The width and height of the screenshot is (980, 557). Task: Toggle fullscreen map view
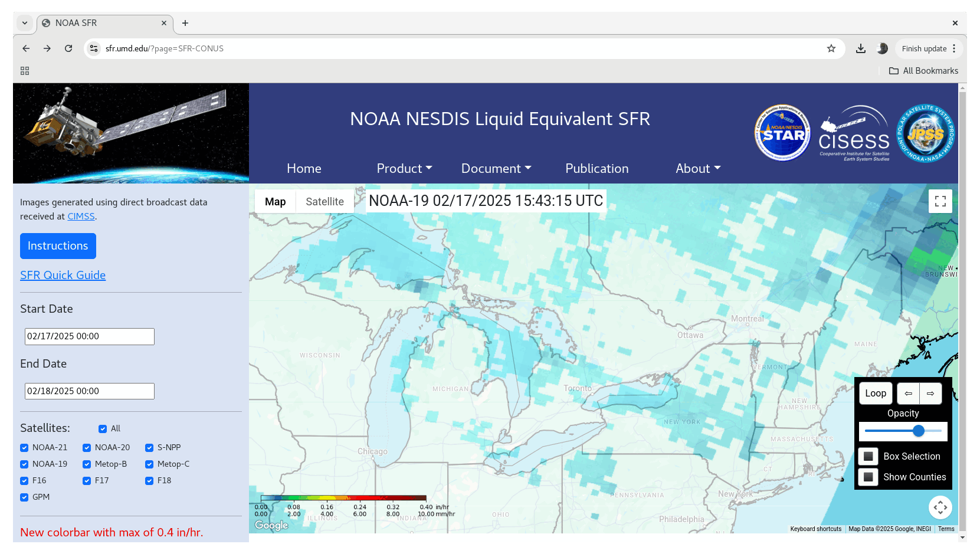[940, 201]
